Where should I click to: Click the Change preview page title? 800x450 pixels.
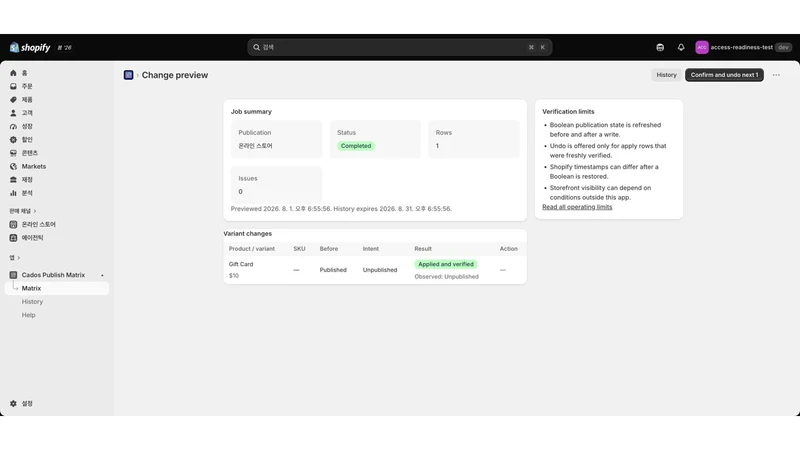pos(175,75)
